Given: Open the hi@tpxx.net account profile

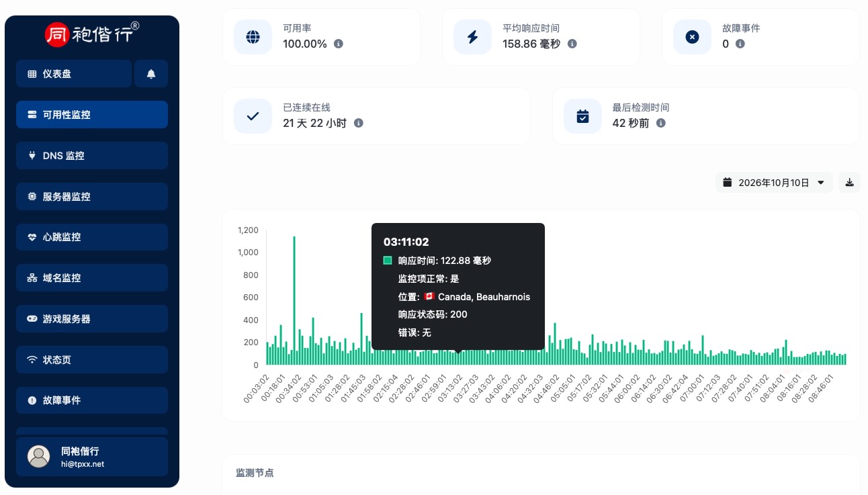Looking at the screenshot, I should pyautogui.click(x=92, y=457).
